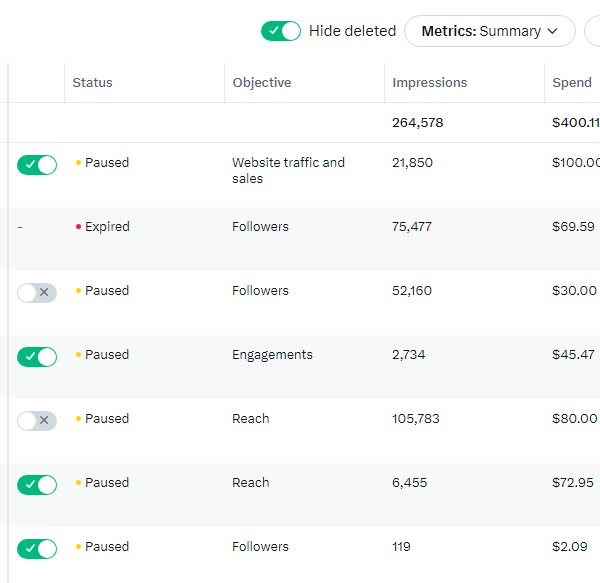Click the 'Hide deleted' label text
This screenshot has height=583, width=600.
coord(352,31)
